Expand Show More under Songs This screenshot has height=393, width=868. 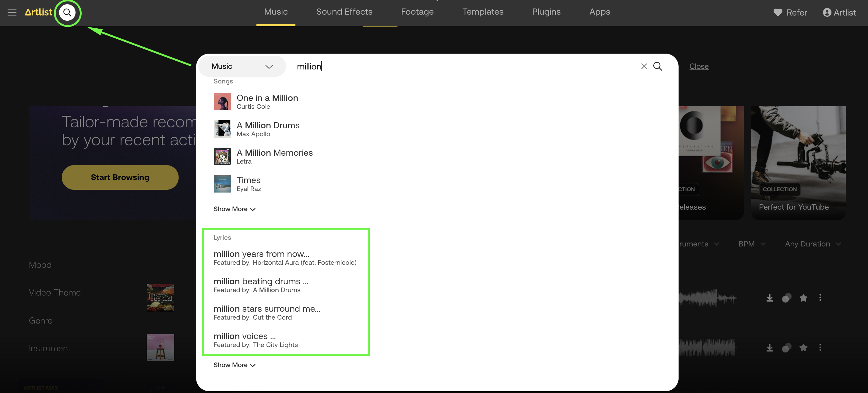tap(235, 209)
